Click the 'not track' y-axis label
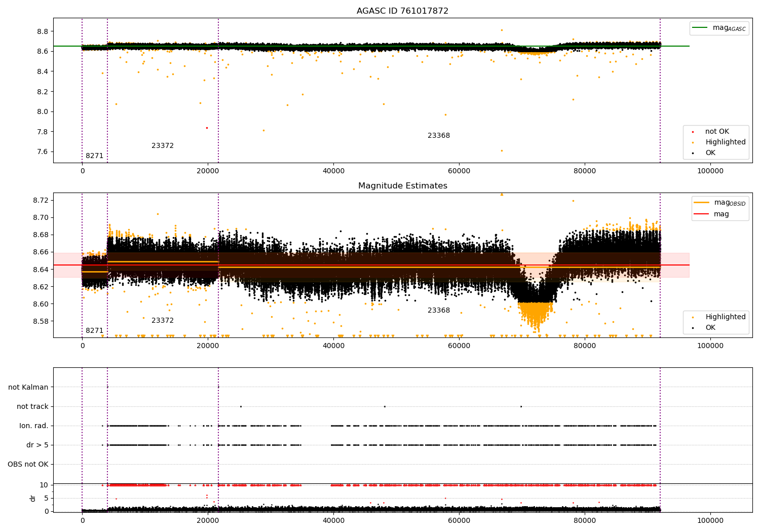 coord(32,406)
